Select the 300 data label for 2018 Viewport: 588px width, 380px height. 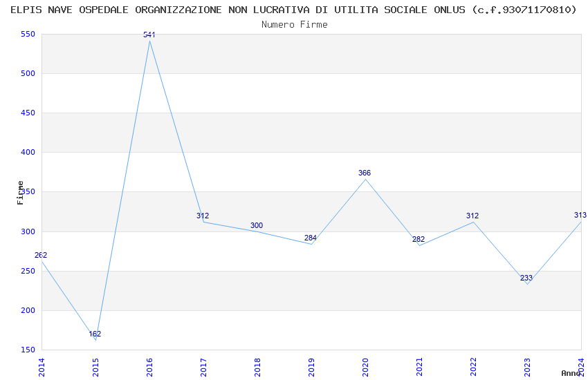pyautogui.click(x=257, y=225)
